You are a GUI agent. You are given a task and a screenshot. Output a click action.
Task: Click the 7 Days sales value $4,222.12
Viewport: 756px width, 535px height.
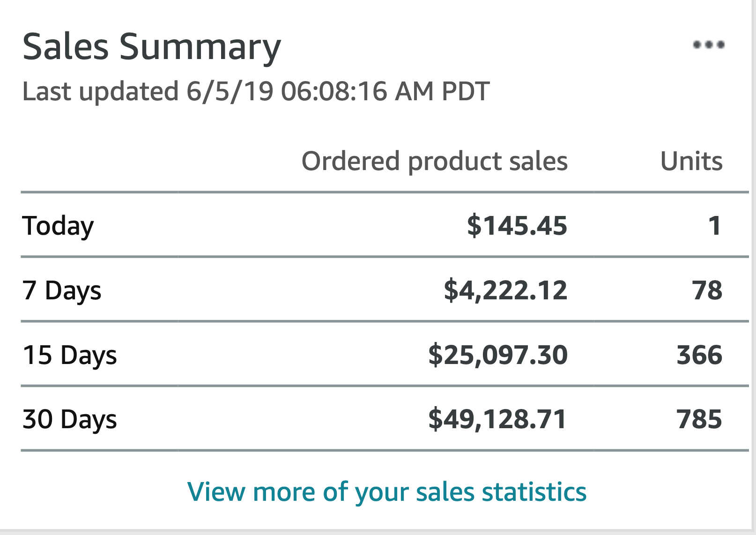pos(506,290)
